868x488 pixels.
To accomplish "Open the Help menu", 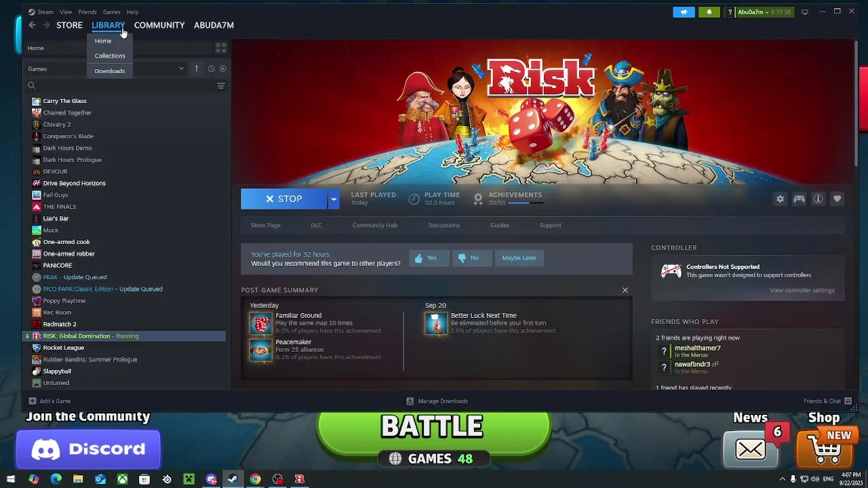I will point(132,12).
